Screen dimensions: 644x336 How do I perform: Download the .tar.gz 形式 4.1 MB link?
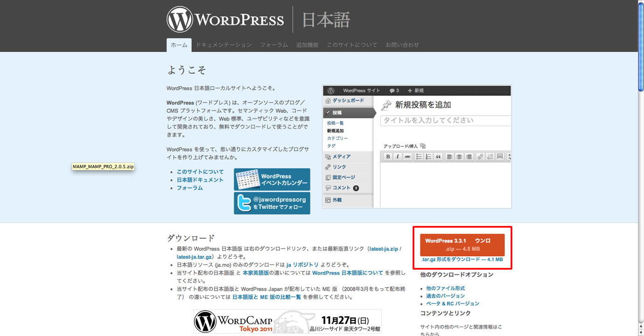[462, 259]
